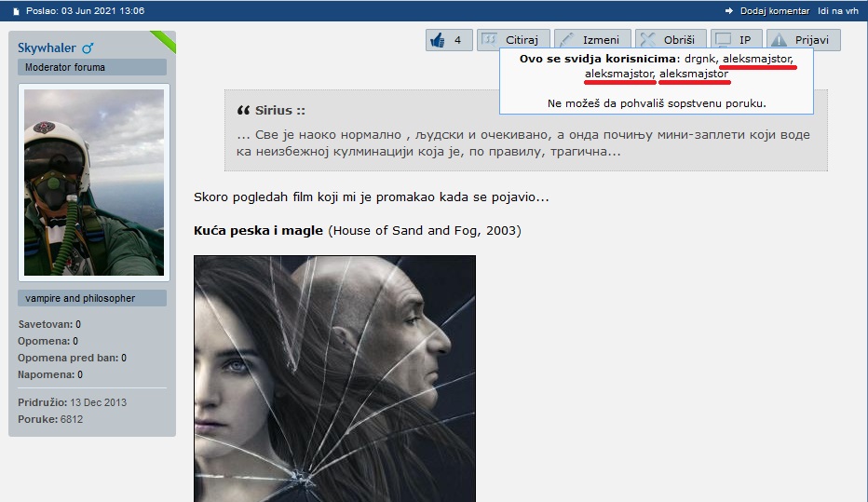Click the Citiraj quote button
Screen dimensions: 868x502
tap(513, 40)
